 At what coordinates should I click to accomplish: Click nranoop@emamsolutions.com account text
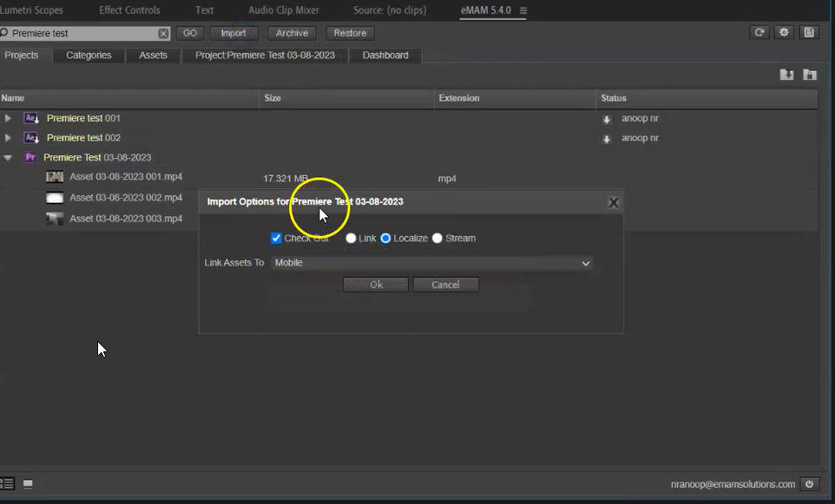(x=733, y=484)
